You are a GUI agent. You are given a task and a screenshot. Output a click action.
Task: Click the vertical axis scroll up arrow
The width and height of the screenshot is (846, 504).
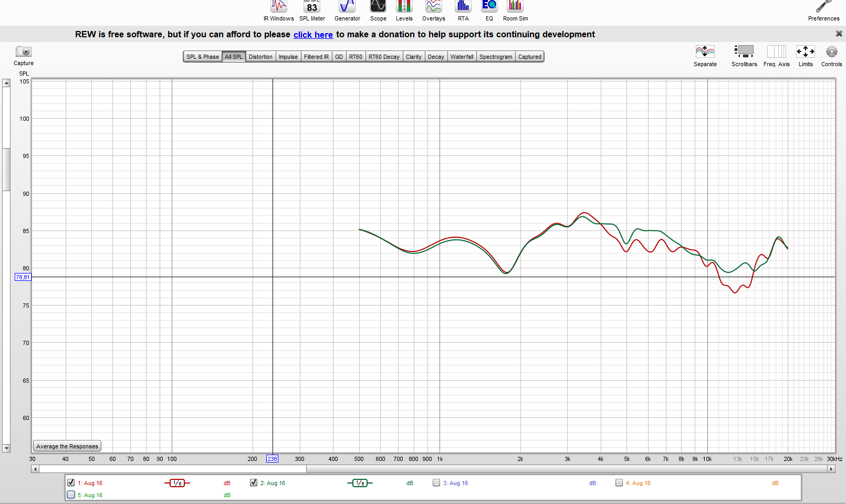pyautogui.click(x=6, y=83)
